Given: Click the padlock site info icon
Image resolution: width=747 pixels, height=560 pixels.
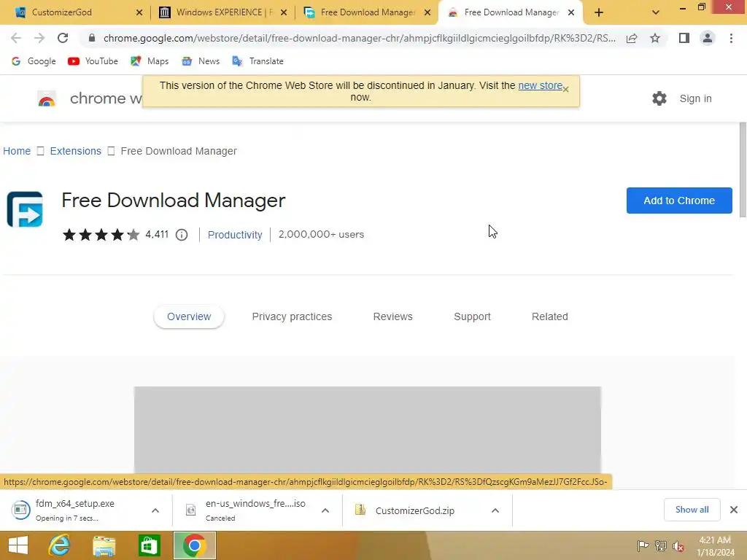Looking at the screenshot, I should point(92,38).
